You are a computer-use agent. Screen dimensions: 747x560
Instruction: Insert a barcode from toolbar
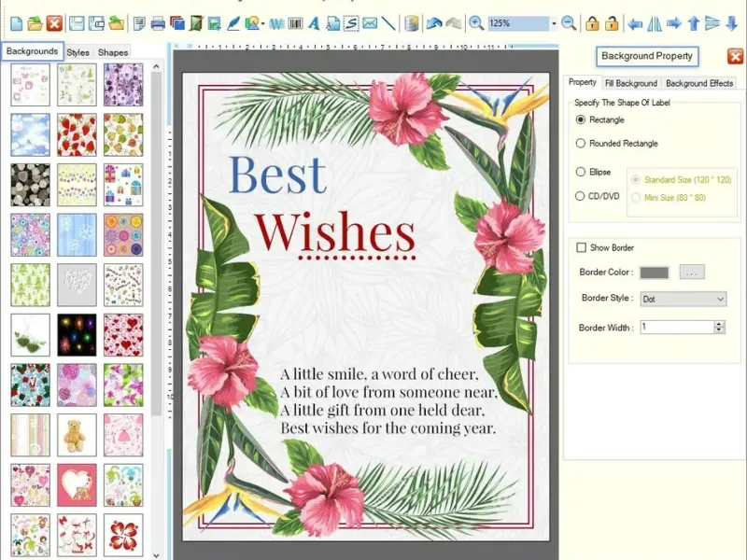[x=295, y=22]
